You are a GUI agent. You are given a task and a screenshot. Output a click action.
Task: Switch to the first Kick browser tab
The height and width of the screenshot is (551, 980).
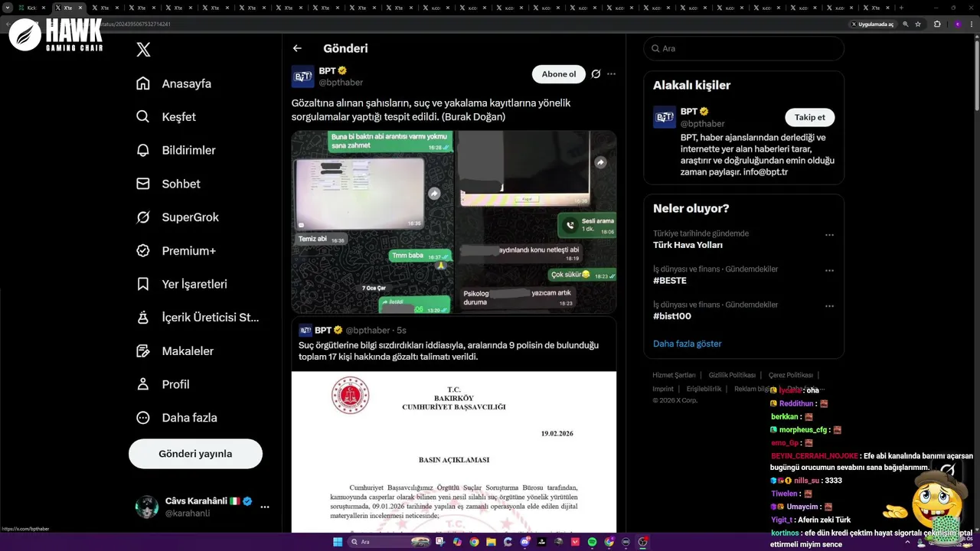31,8
